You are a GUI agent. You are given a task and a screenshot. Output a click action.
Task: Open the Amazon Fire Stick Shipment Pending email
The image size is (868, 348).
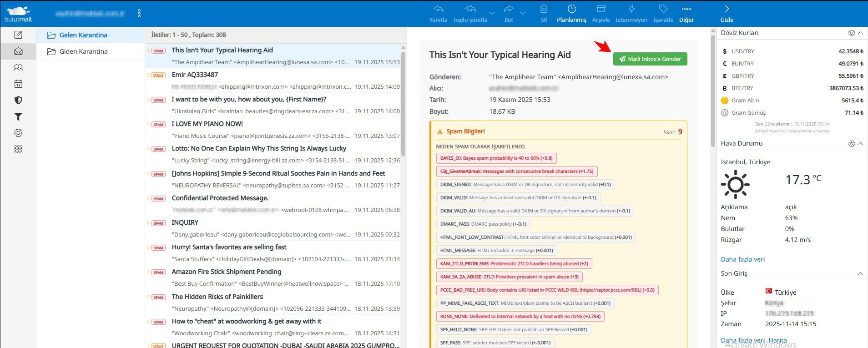click(x=273, y=277)
